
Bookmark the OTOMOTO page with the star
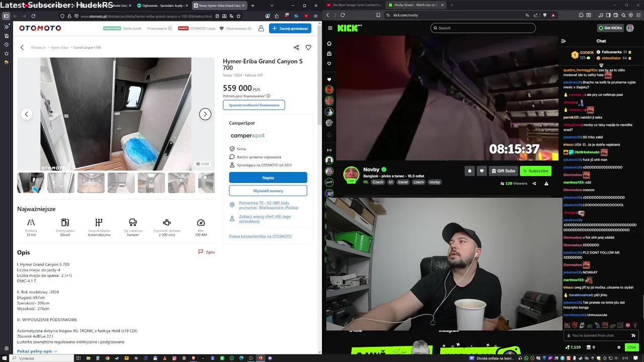(x=238, y=16)
